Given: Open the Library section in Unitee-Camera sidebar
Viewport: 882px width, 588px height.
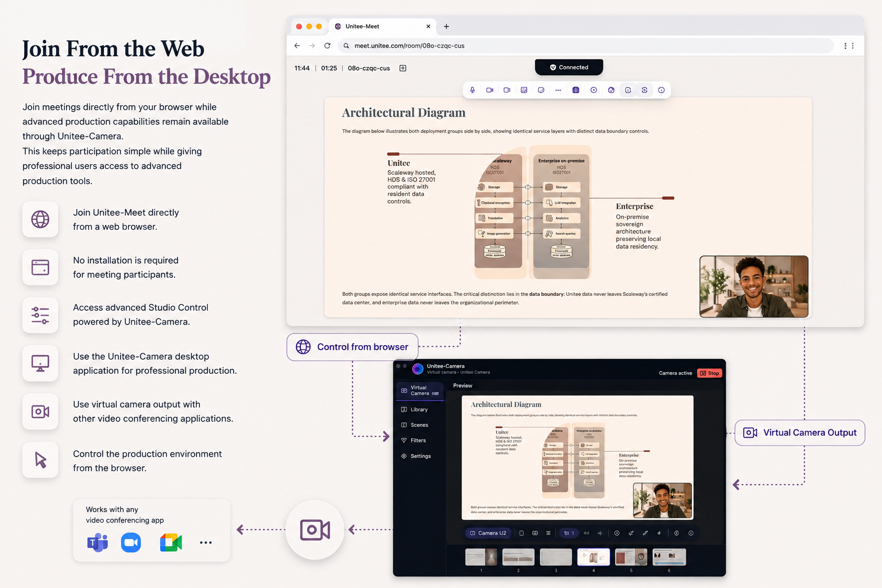Looking at the screenshot, I should pos(419,409).
